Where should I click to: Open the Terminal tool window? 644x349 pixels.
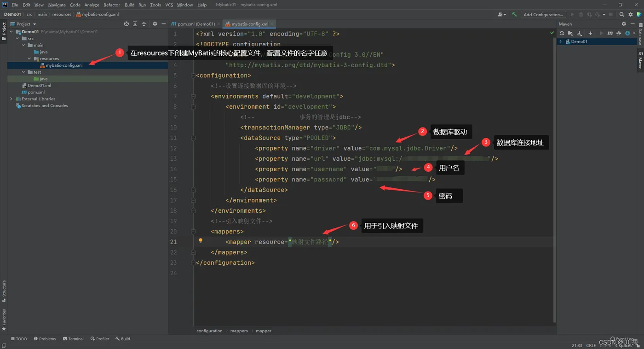pyautogui.click(x=73, y=339)
